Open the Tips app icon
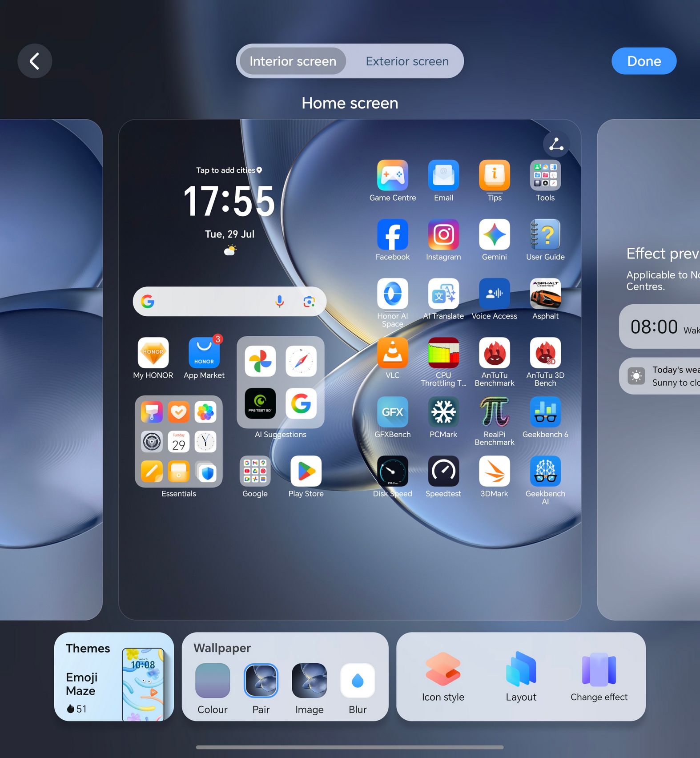This screenshot has width=700, height=758. click(495, 175)
